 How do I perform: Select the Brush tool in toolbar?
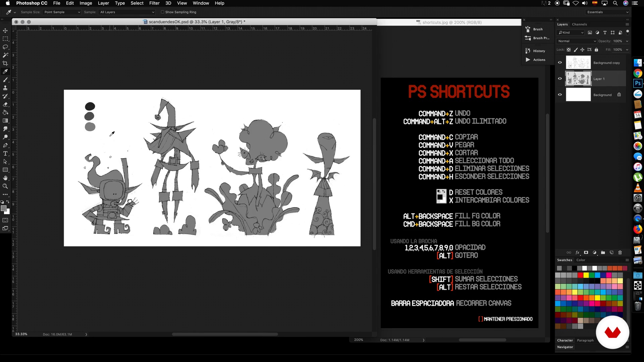(5, 80)
